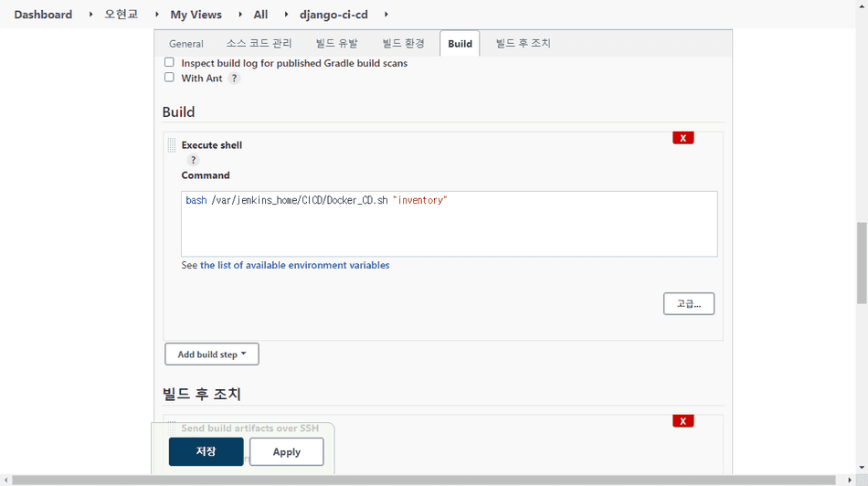Switch to the 소스 코드 관리 tab
868x486 pixels.
coord(259,43)
